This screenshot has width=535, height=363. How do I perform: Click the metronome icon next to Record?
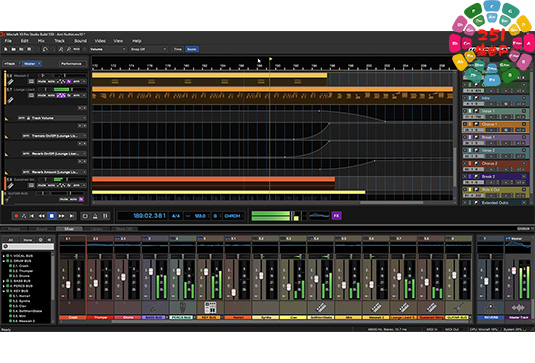24,216
